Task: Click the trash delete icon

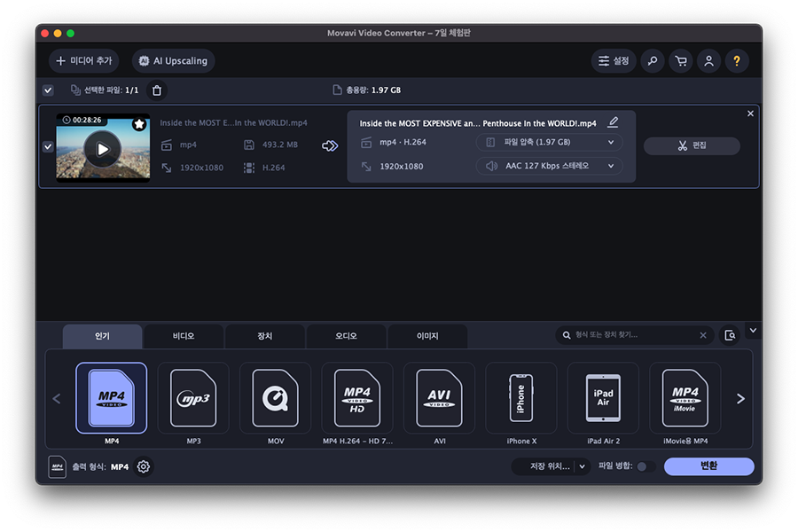Action: tap(157, 90)
